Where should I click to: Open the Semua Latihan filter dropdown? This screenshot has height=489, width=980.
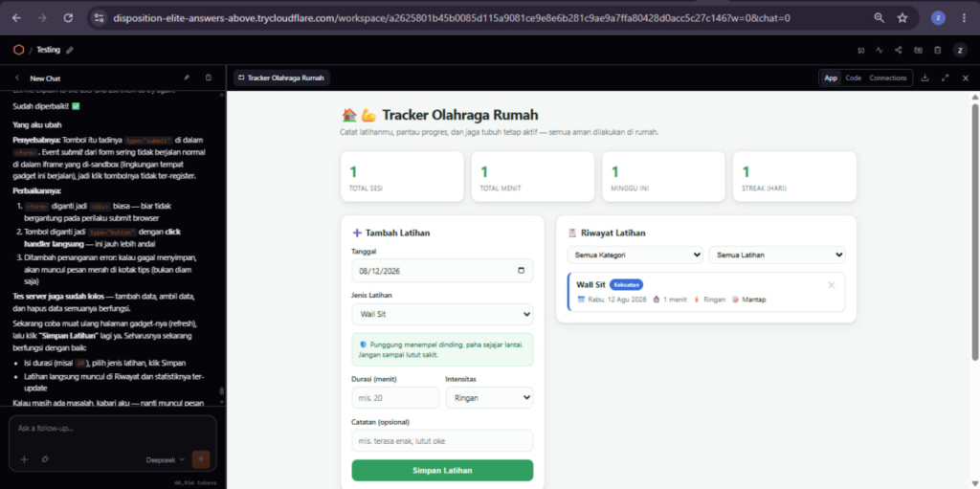pos(777,256)
